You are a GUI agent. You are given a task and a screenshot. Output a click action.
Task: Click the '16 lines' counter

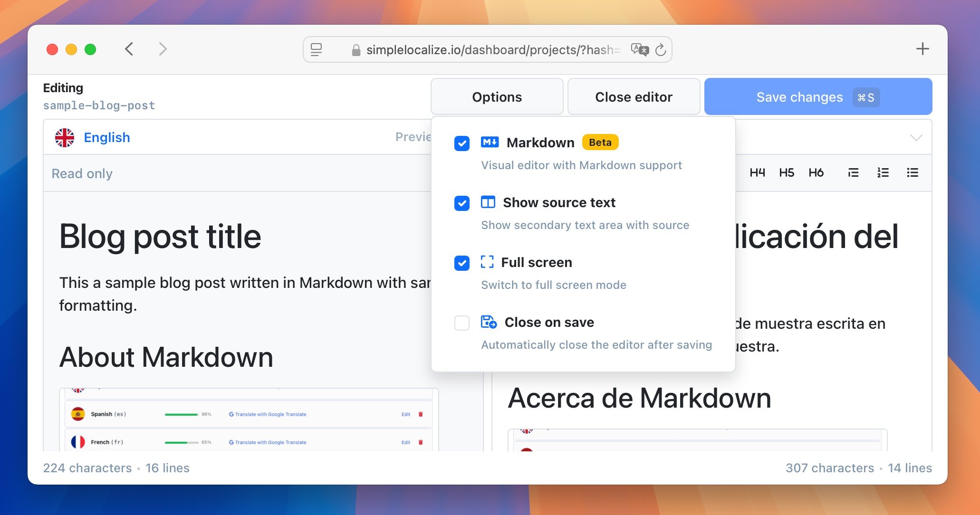[167, 468]
